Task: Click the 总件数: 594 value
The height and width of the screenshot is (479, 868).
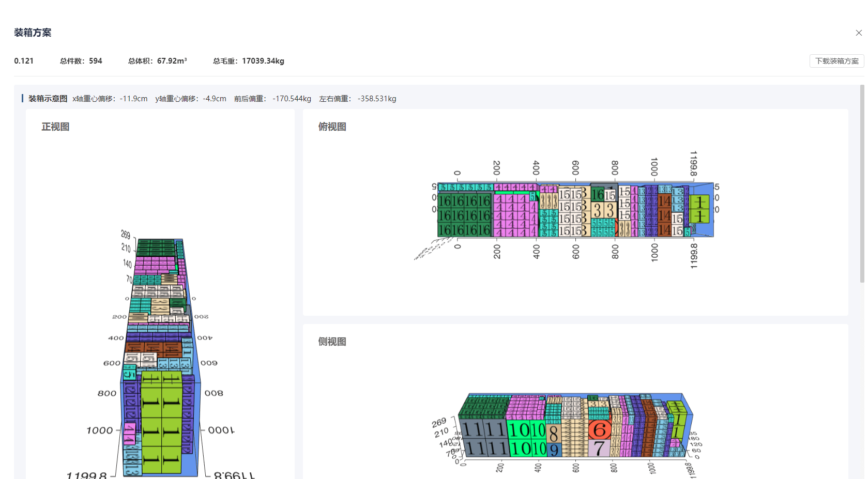Action: point(81,61)
